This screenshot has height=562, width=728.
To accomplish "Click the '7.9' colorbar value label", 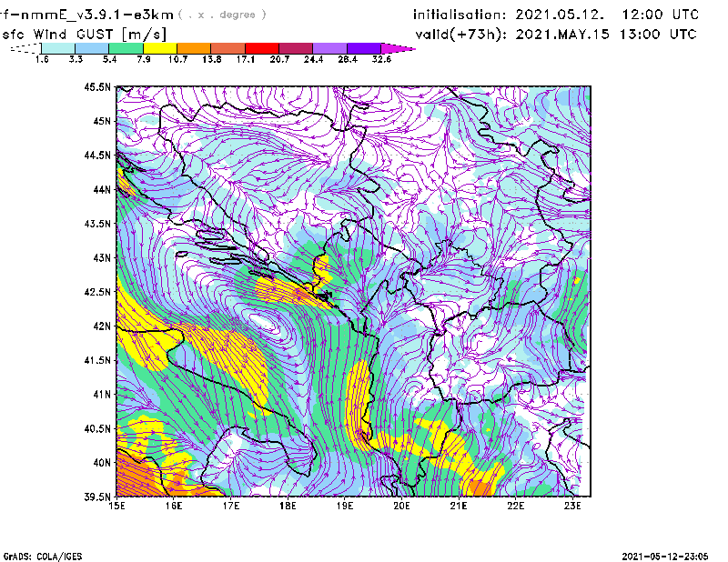I will click(144, 59).
